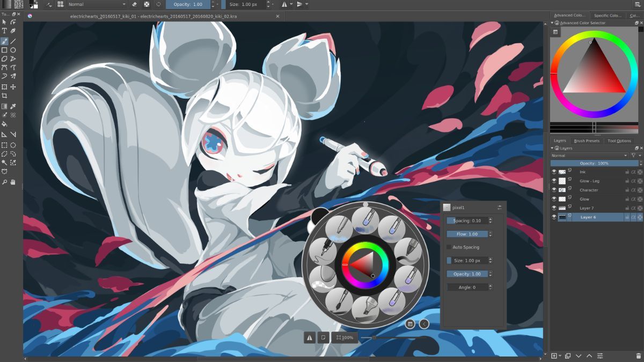Select the Text tool
644x362 pixels.
(x=4, y=31)
